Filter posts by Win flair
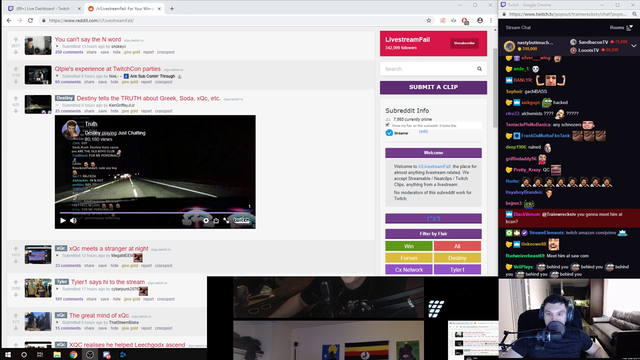The height and width of the screenshot is (360, 640). [x=409, y=246]
